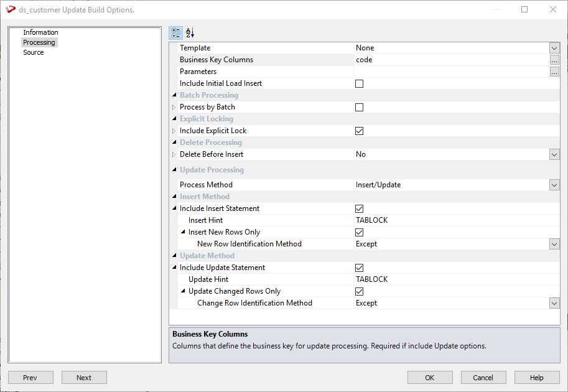Click the application logo in title bar
This screenshot has height=392, width=568.
(x=10, y=10)
